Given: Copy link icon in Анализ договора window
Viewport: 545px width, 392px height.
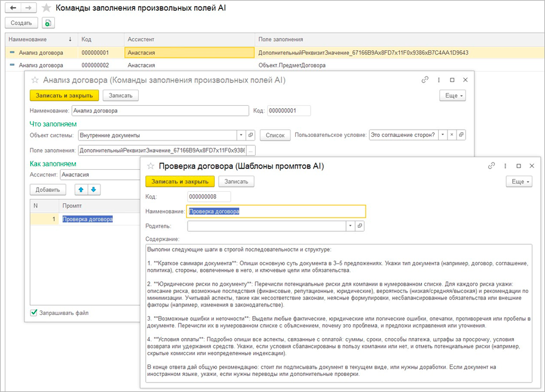Looking at the screenshot, I should 425,79.
